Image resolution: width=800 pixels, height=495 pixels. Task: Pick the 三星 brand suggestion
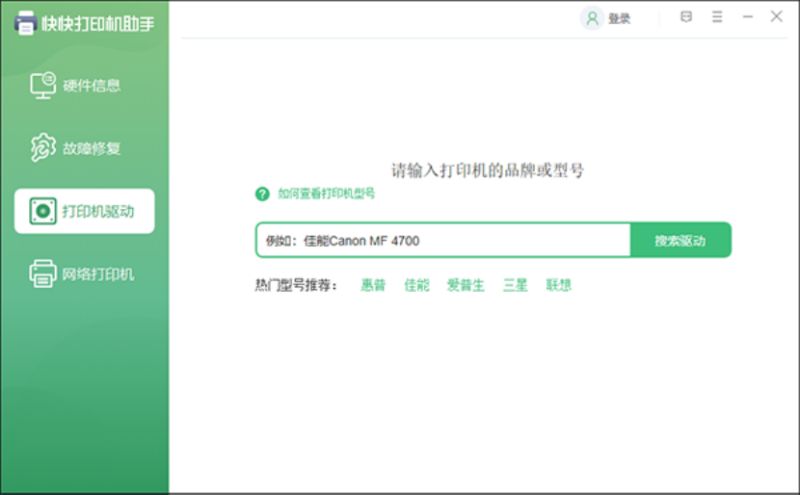pyautogui.click(x=515, y=285)
